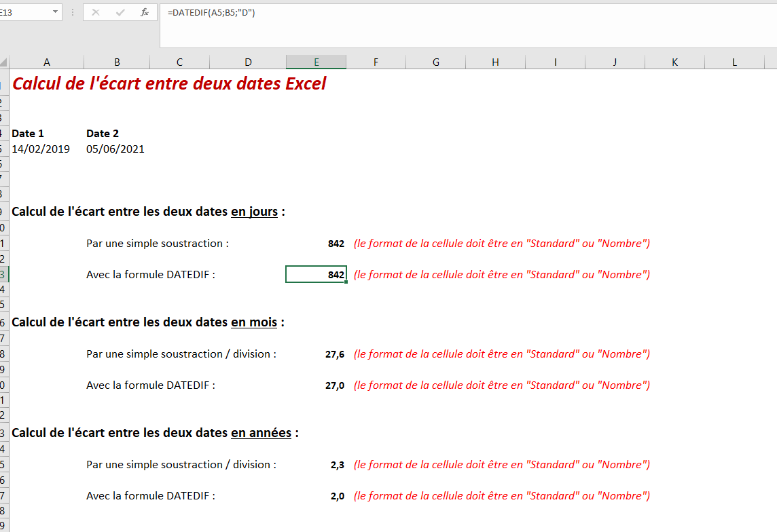Click the red format note beside cell E13
777x532 pixels.
coord(501,275)
